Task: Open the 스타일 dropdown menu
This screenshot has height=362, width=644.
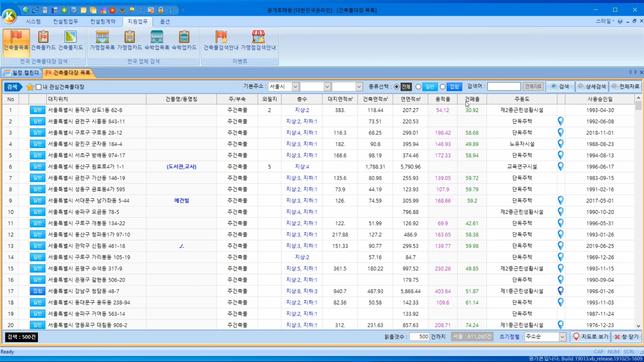Action: click(605, 21)
